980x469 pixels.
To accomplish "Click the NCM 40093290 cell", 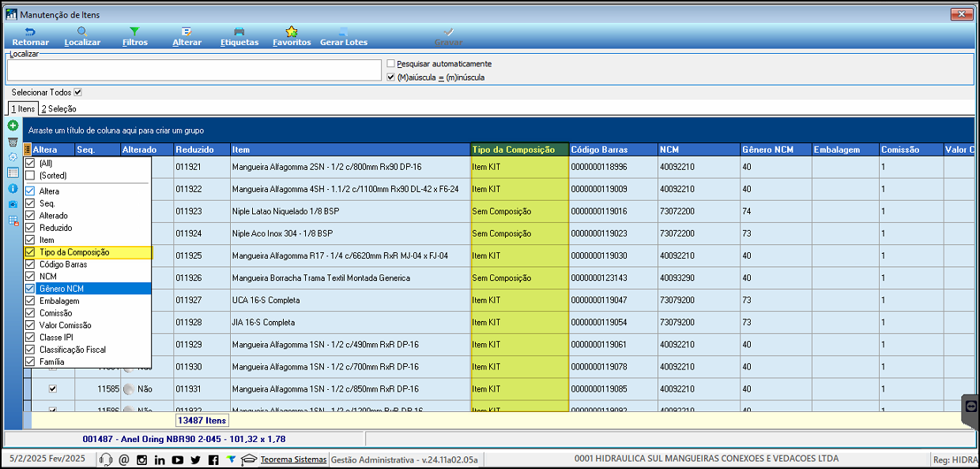I will [698, 278].
